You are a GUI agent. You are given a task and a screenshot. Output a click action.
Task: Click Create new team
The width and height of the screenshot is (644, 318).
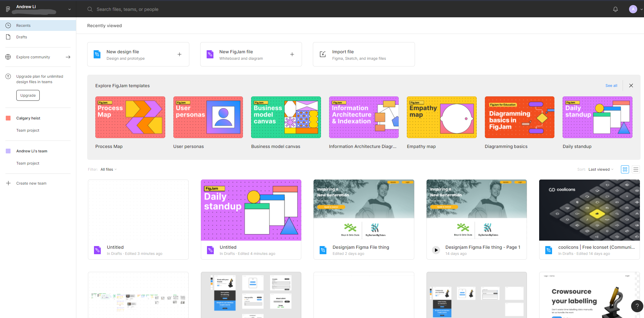[x=31, y=183]
